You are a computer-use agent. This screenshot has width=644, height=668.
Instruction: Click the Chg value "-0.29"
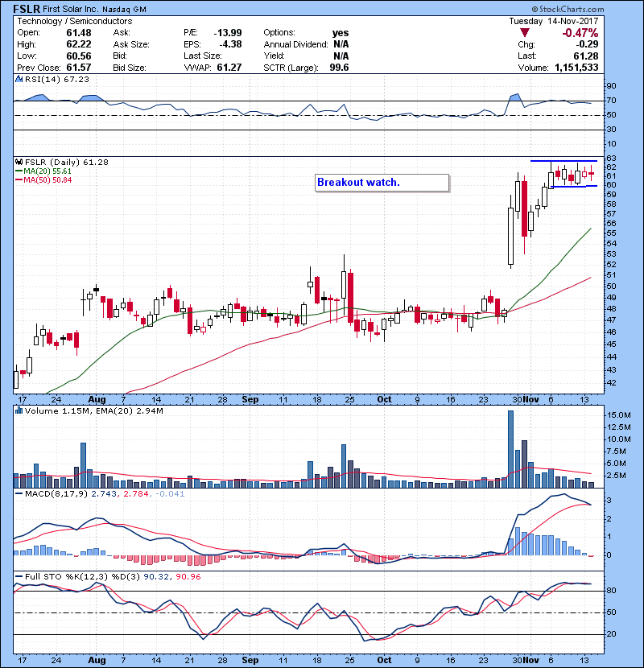587,44
